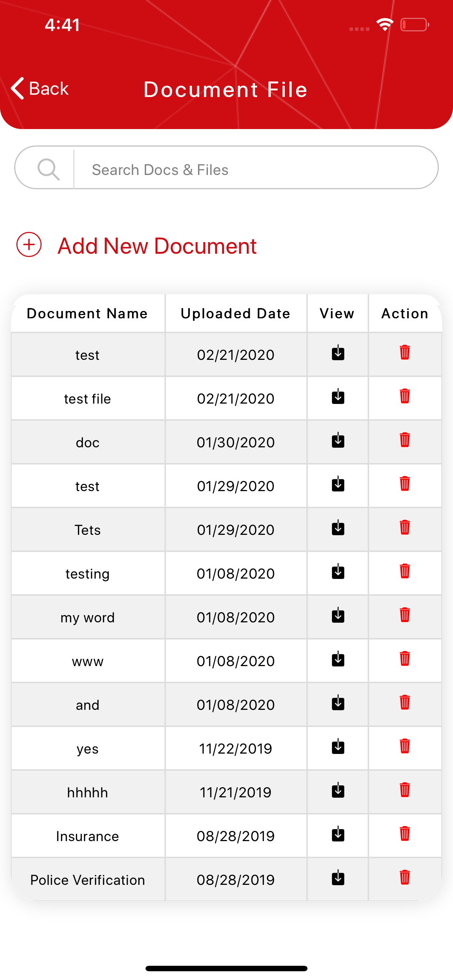The height and width of the screenshot is (980, 453).
Task: Download the 'test file' document
Action: click(338, 396)
